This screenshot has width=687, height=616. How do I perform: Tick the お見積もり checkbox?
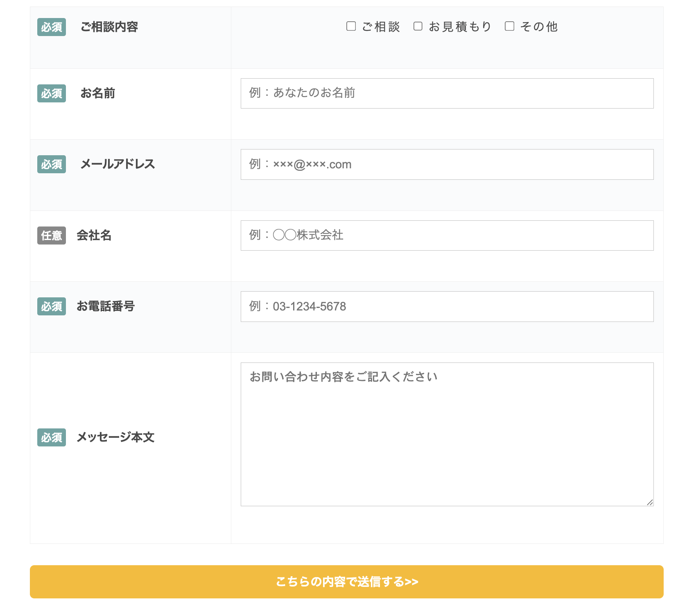(418, 26)
